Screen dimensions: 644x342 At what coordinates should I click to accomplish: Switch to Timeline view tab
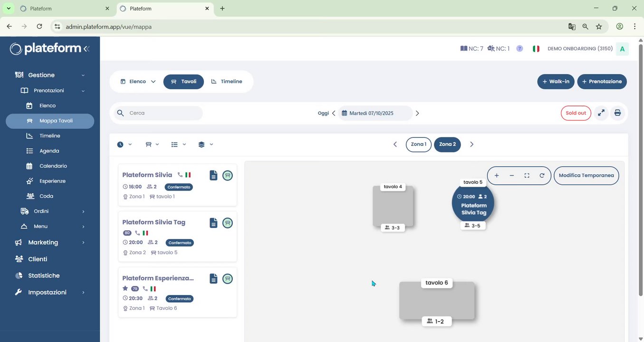coord(227,82)
